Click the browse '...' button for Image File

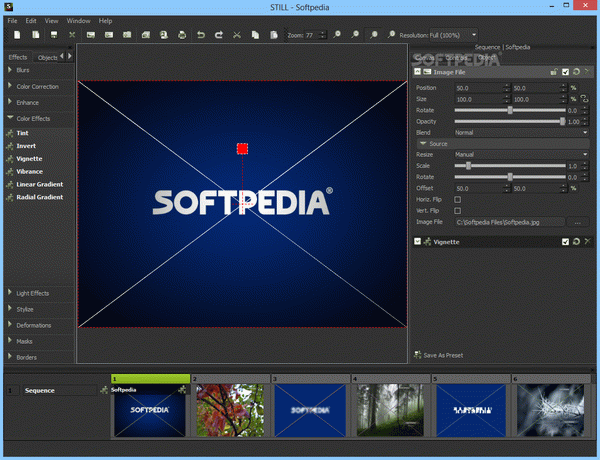coord(577,222)
